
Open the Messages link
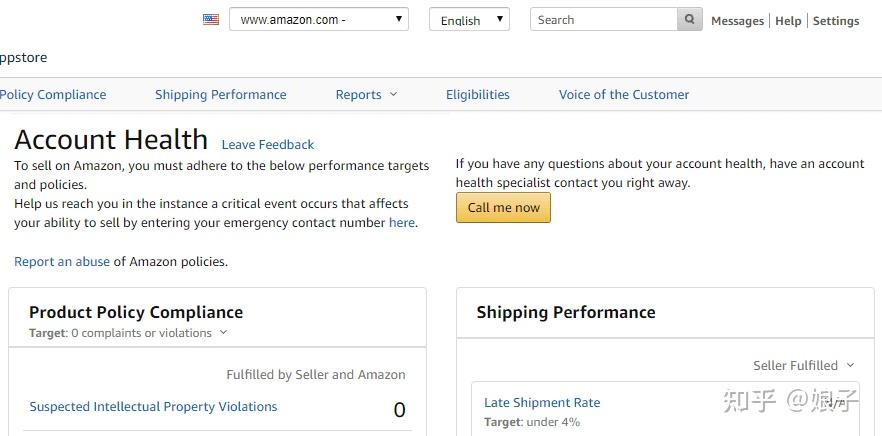tap(737, 21)
